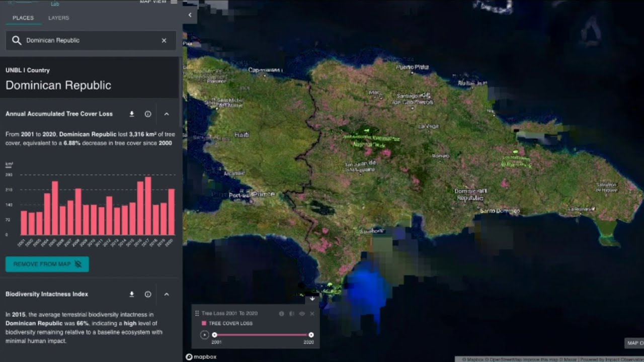Open info for Annual Accumulated Tree Cover Loss

148,114
